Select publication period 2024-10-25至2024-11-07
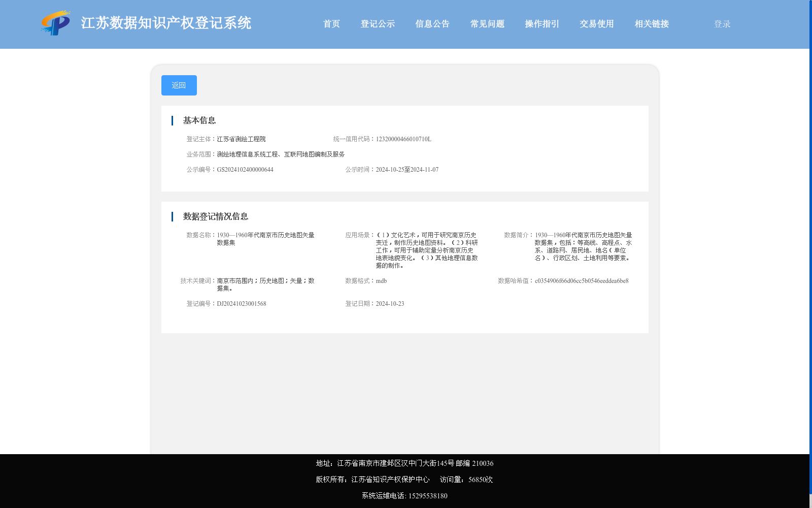Viewport: 812px width, 508px height. click(x=407, y=170)
